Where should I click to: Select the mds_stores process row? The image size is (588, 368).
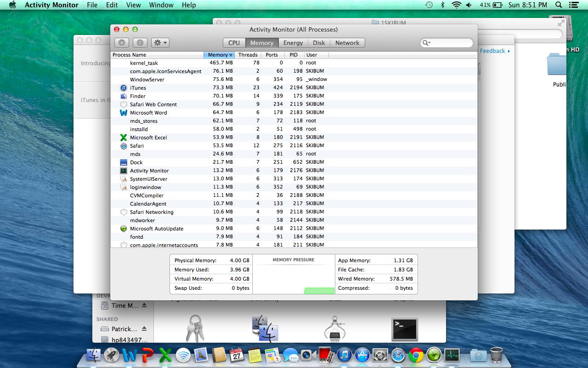[294, 121]
